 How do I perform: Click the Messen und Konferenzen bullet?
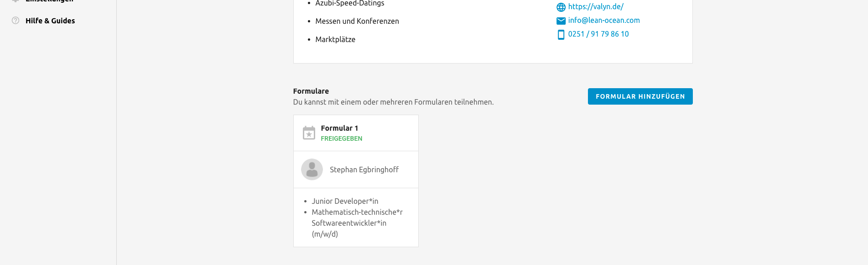[x=357, y=21]
